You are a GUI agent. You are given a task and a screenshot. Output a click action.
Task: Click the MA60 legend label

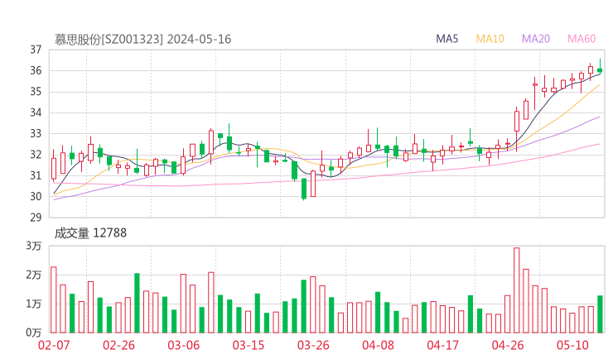coord(582,39)
